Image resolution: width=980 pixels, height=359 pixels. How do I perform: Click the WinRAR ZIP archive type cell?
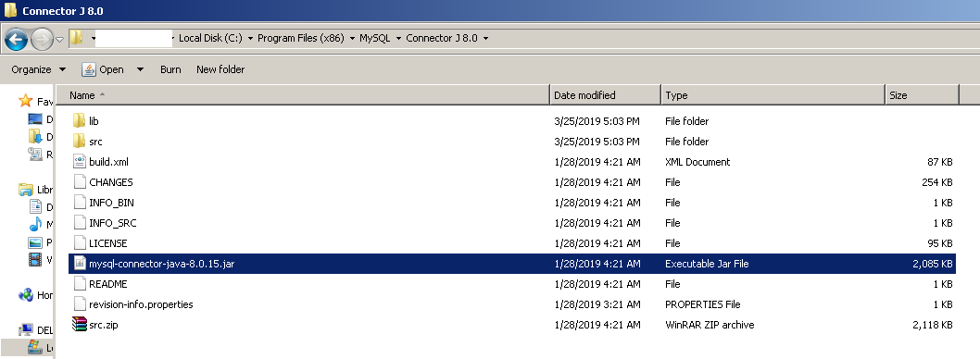[x=710, y=325]
